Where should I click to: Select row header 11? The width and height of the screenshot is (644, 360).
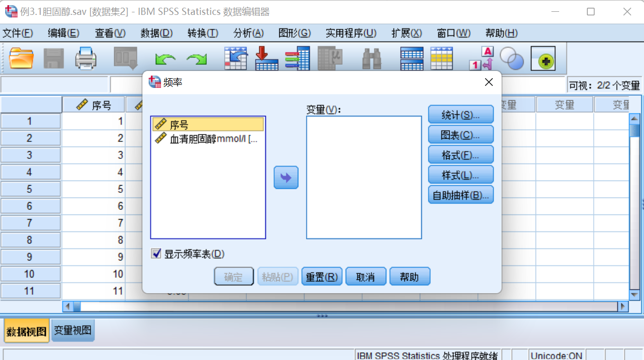(30, 291)
